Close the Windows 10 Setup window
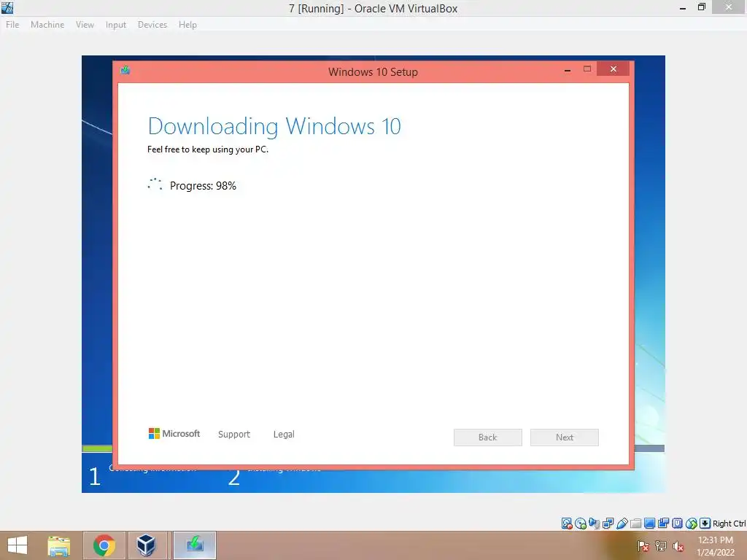Viewport: 747px width, 560px height. click(x=613, y=69)
